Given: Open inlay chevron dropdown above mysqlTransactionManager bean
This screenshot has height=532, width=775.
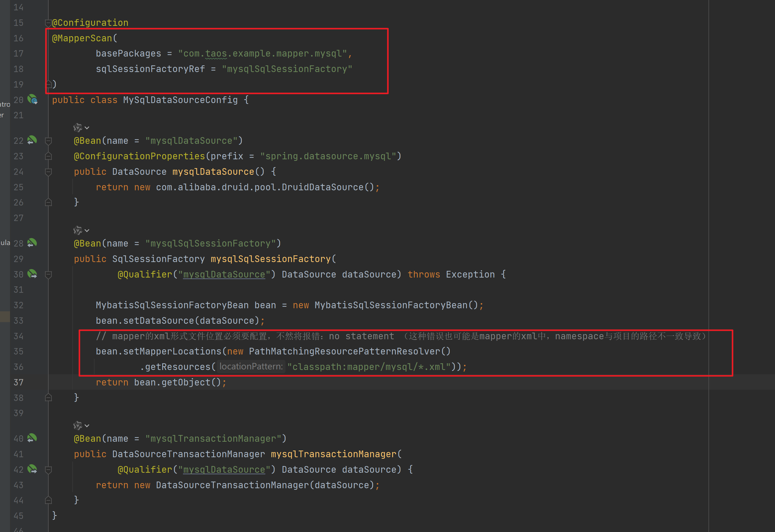Looking at the screenshot, I should 87,426.
